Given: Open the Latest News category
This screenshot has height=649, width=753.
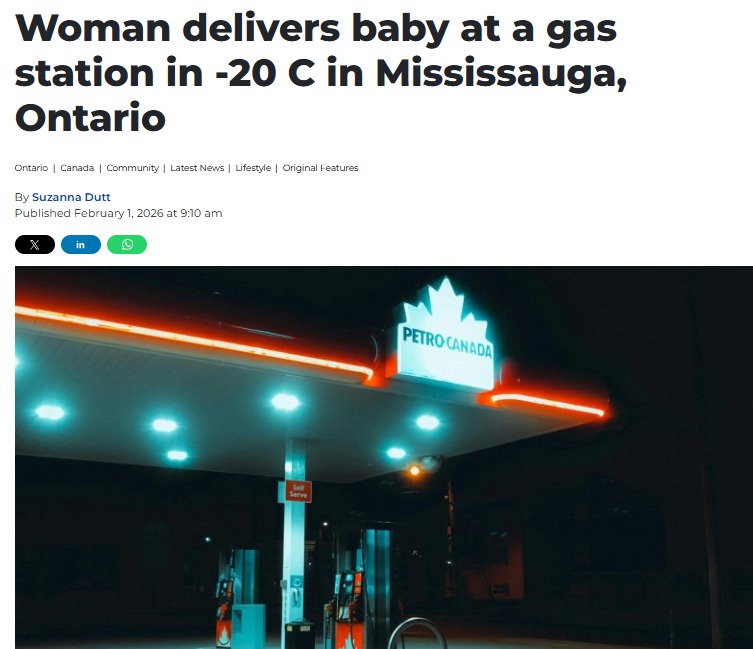Looking at the screenshot, I should point(197,168).
